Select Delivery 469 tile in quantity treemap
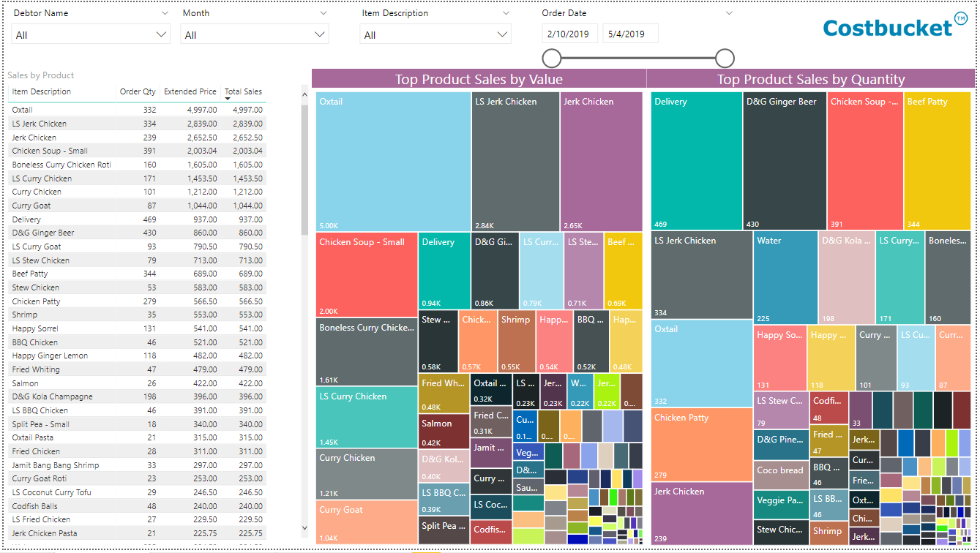Viewport: 980px width, 553px height. coord(696,161)
